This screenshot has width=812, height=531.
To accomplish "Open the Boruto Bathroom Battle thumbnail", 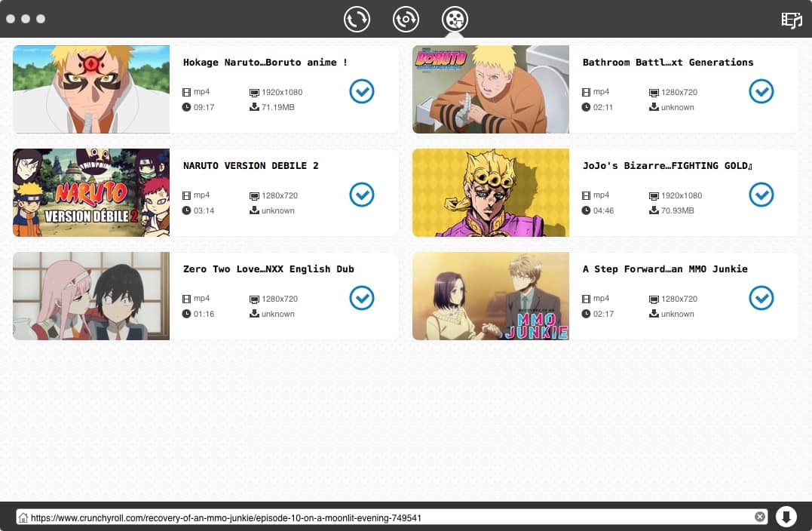I will (x=490, y=89).
